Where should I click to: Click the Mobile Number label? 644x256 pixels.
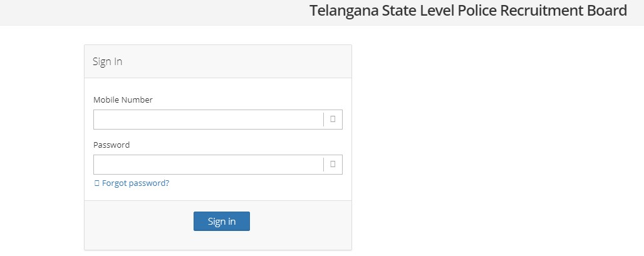pos(123,100)
